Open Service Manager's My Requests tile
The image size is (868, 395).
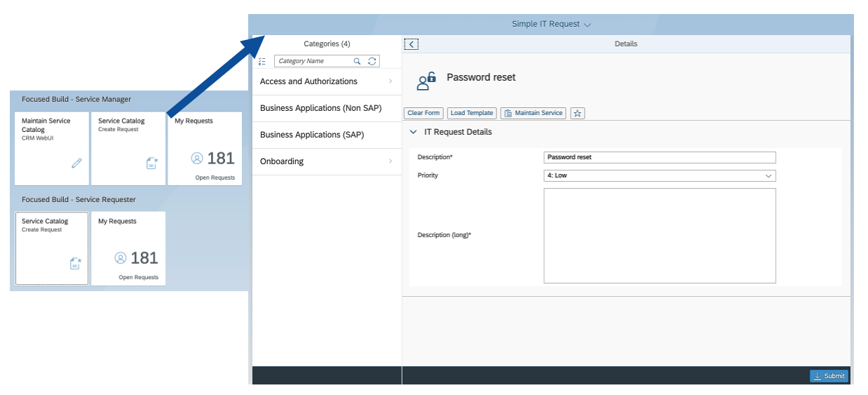tap(205, 149)
